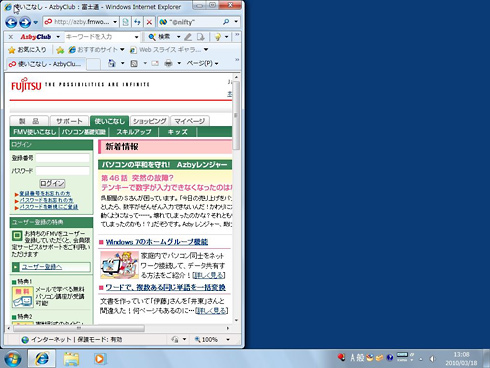Screen dimensions: 490x368
Task: Open the 100% zoom level control
Action: pyautogui.click(x=212, y=340)
